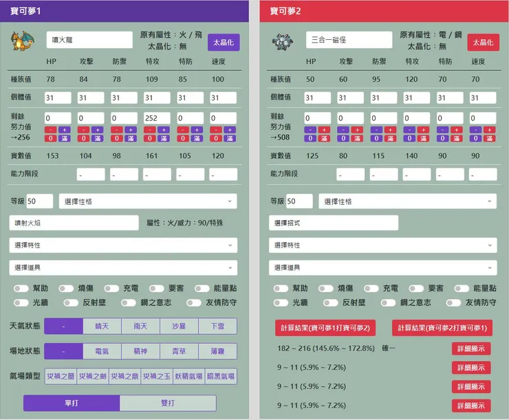This screenshot has width=509, height=420.
Task: Enable 要害 switch for Pokémon 1
Action: coord(157,288)
